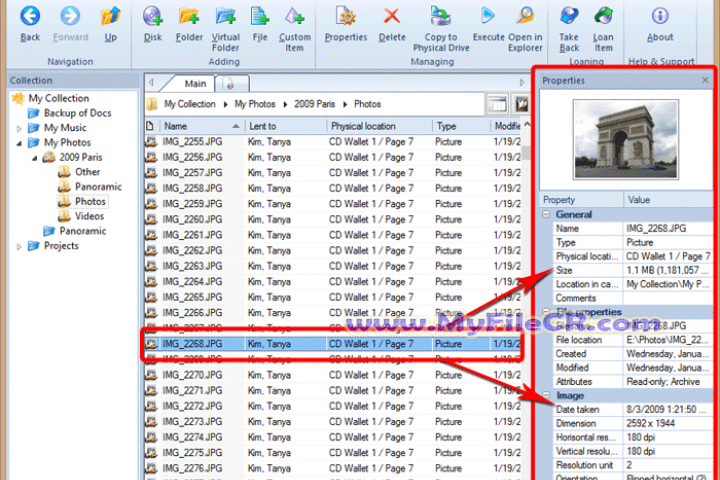Image resolution: width=720 pixels, height=480 pixels.
Task: Expand the Projects node
Action: 19,247
